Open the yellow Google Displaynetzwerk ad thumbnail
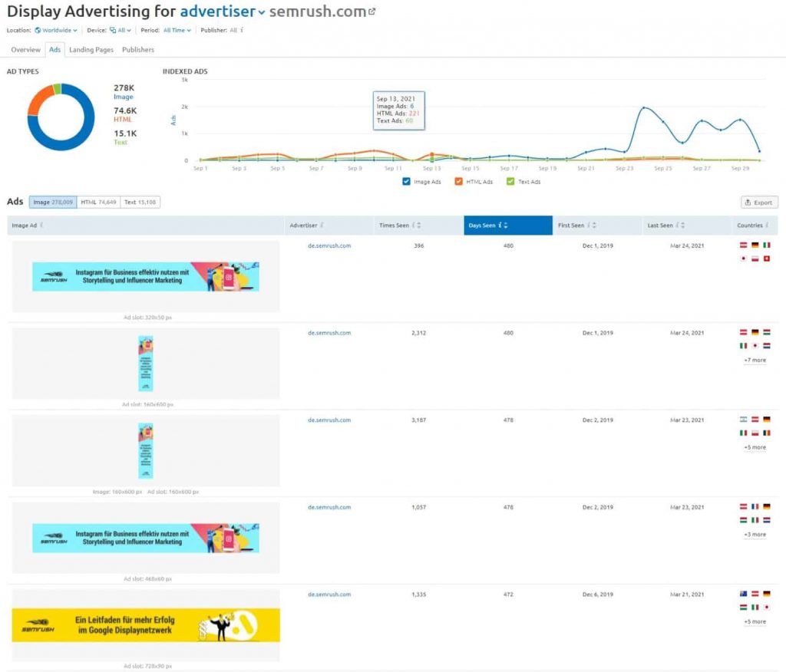Viewport: 786px width, 672px height. 146,625
